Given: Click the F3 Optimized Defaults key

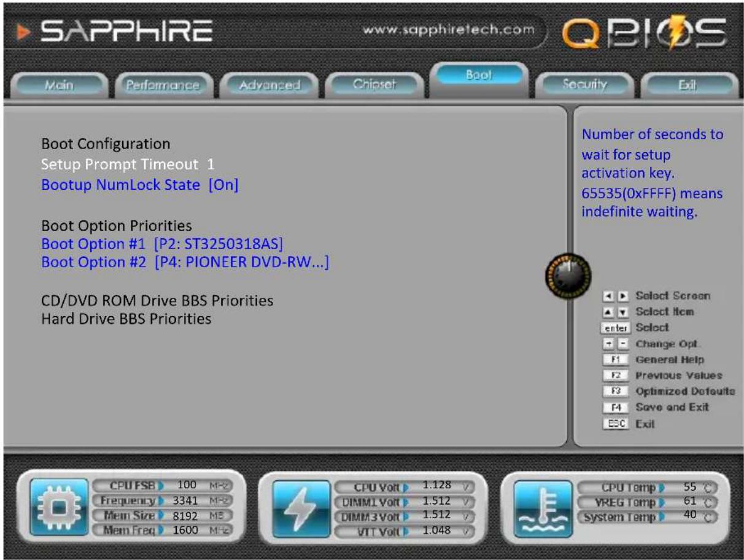Looking at the screenshot, I should coord(616,392).
